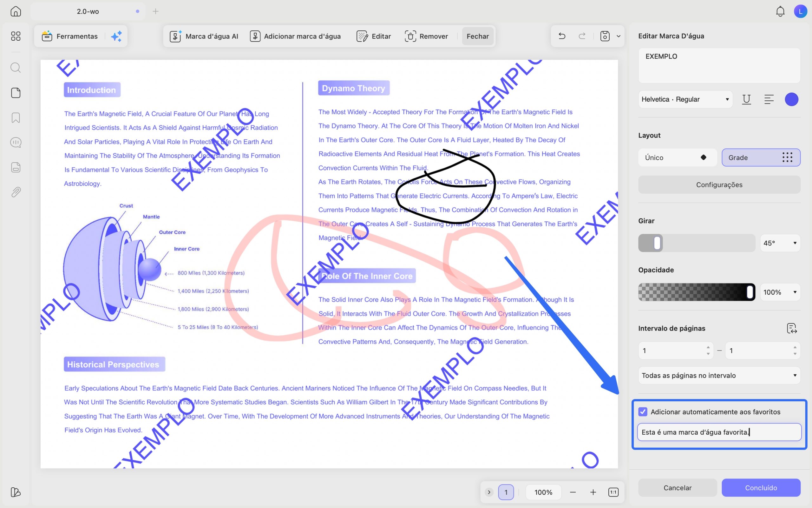Viewport: 812px width, 508px height.
Task: Uncheck Adicionar automaticamente aos favoritos
Action: click(643, 412)
